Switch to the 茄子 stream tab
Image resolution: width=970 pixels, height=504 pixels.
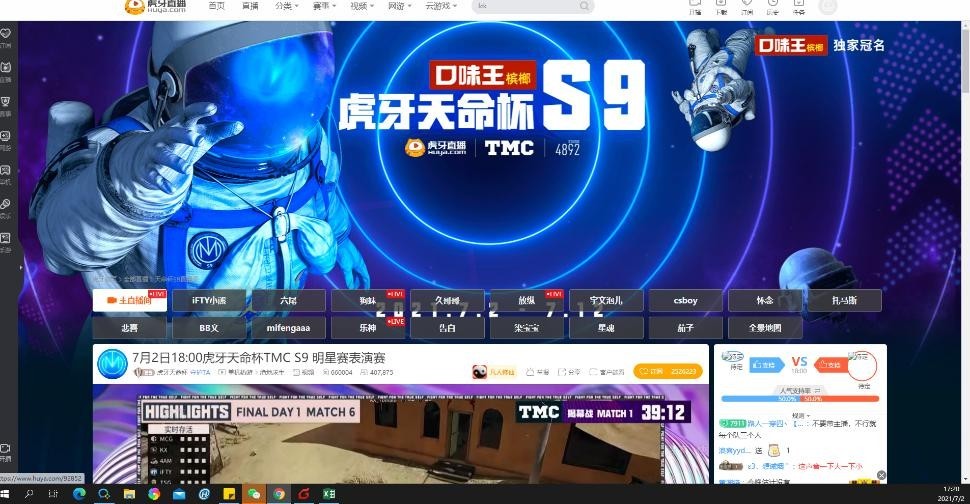pos(685,328)
